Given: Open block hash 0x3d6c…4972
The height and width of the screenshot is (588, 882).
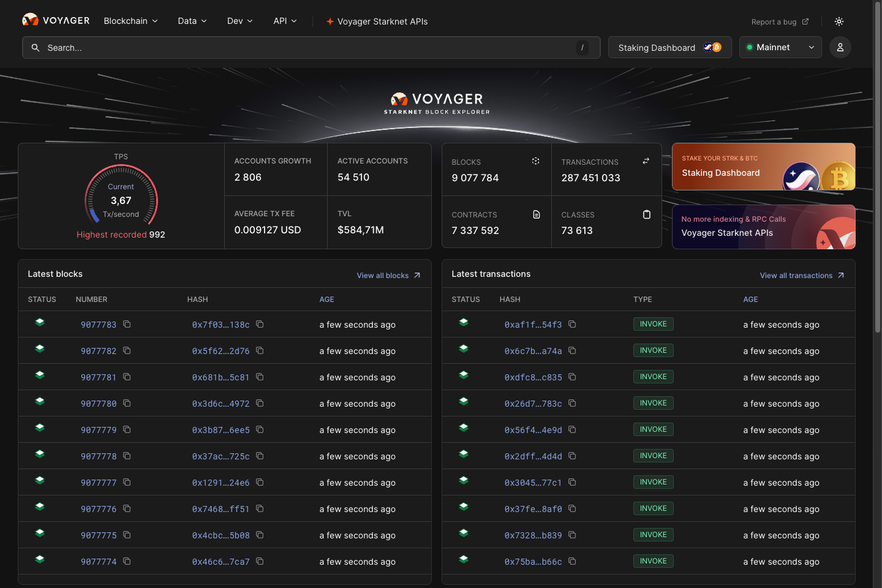Looking at the screenshot, I should pos(221,404).
